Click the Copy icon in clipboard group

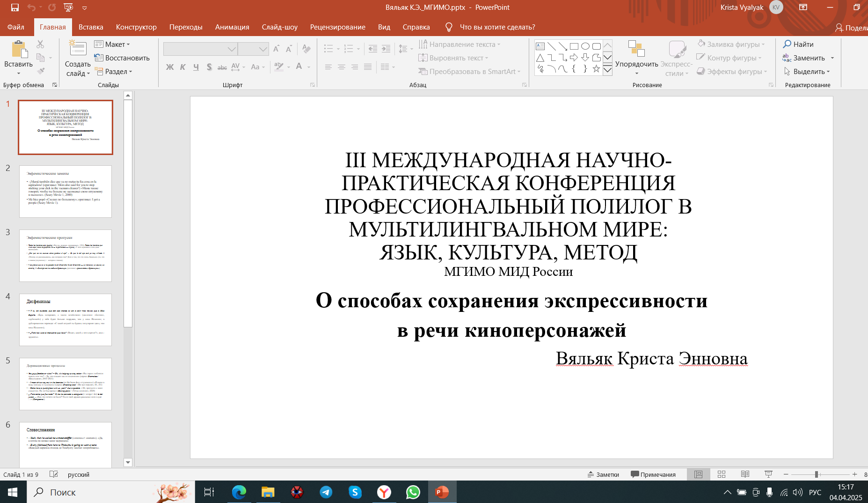(x=40, y=58)
